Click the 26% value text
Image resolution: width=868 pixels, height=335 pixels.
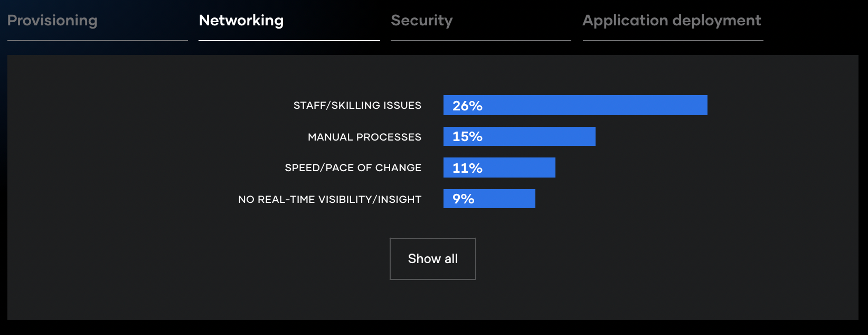(x=467, y=106)
